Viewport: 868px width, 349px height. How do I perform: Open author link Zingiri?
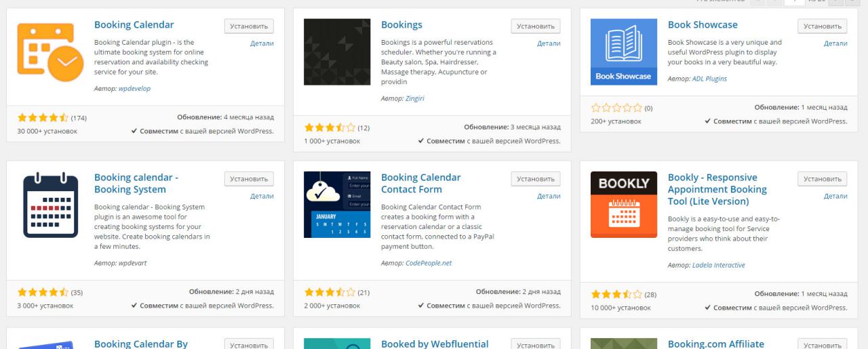click(x=414, y=98)
